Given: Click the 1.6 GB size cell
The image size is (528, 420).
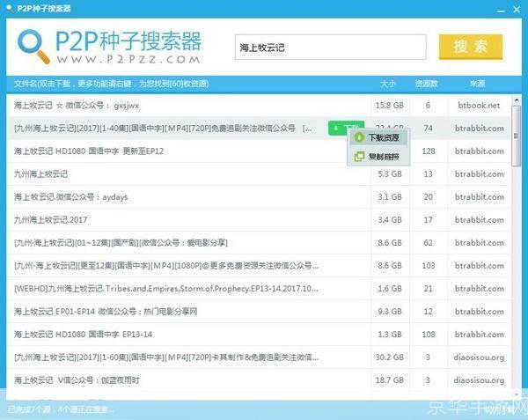Looking at the screenshot, I should 390,289.
